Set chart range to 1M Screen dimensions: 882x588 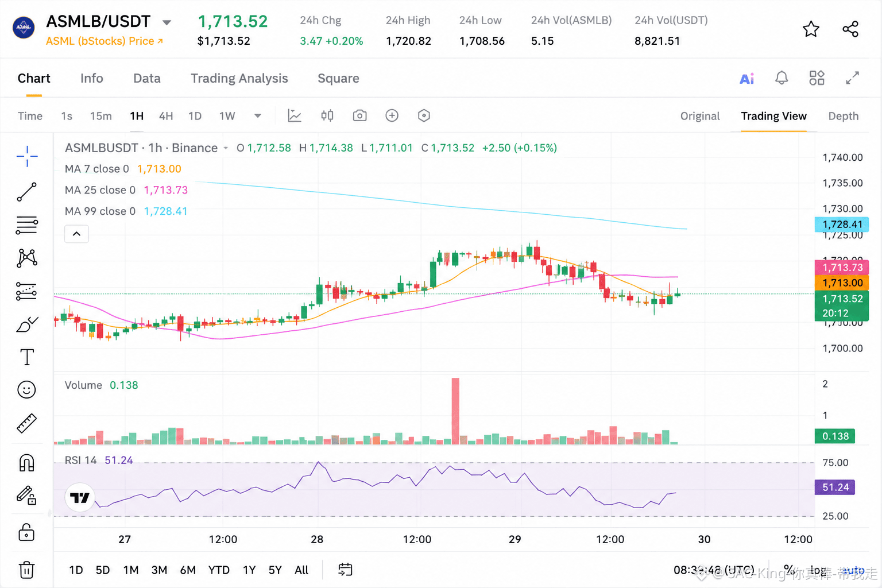[x=131, y=570]
